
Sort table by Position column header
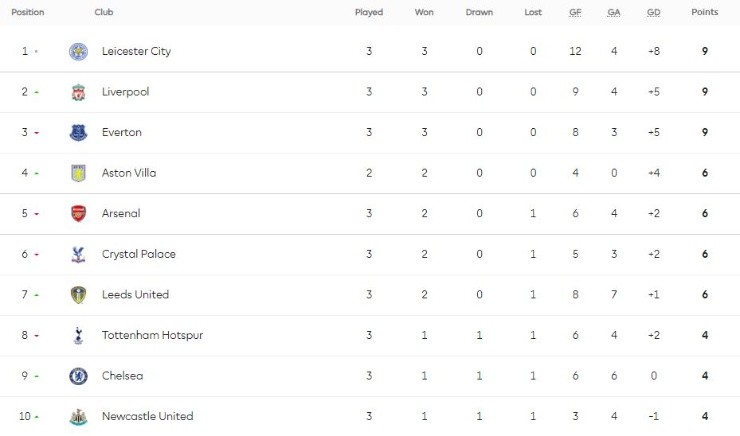tap(28, 12)
